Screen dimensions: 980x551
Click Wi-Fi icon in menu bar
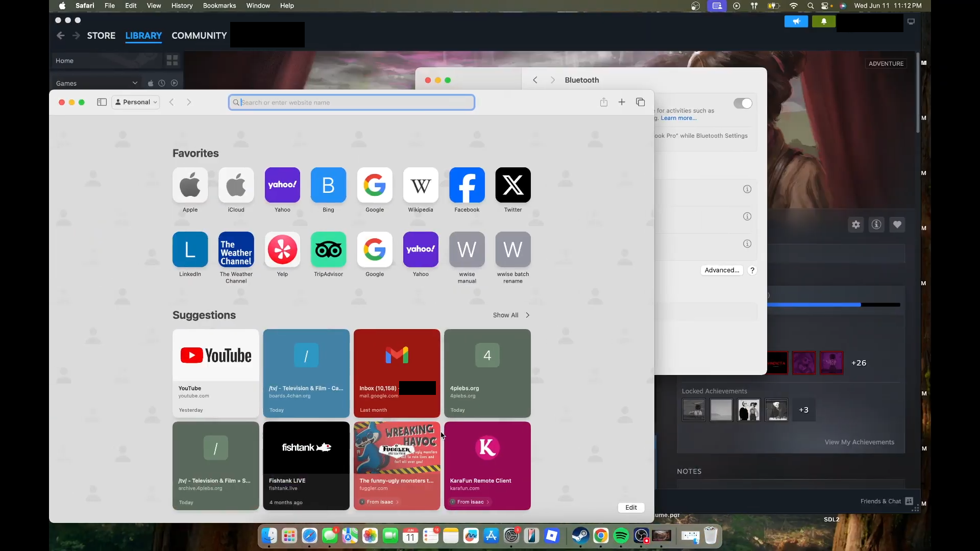(793, 6)
